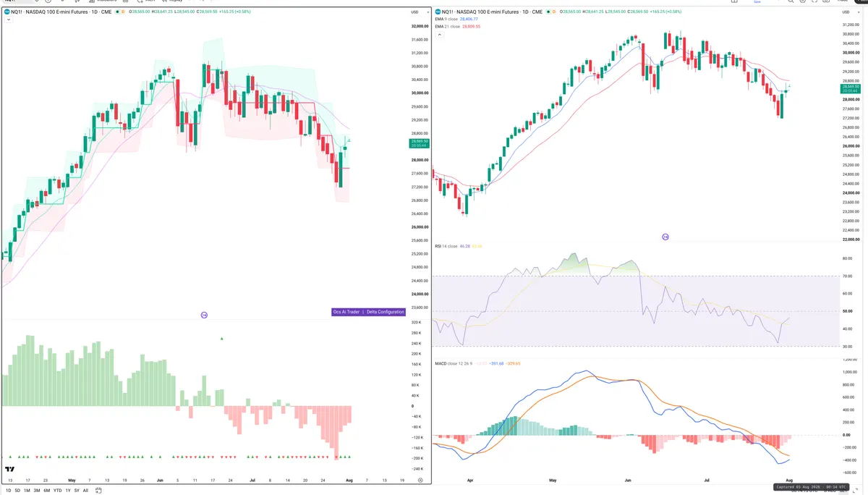
Task: Click green market status dot on right chart
Action: click(x=548, y=12)
